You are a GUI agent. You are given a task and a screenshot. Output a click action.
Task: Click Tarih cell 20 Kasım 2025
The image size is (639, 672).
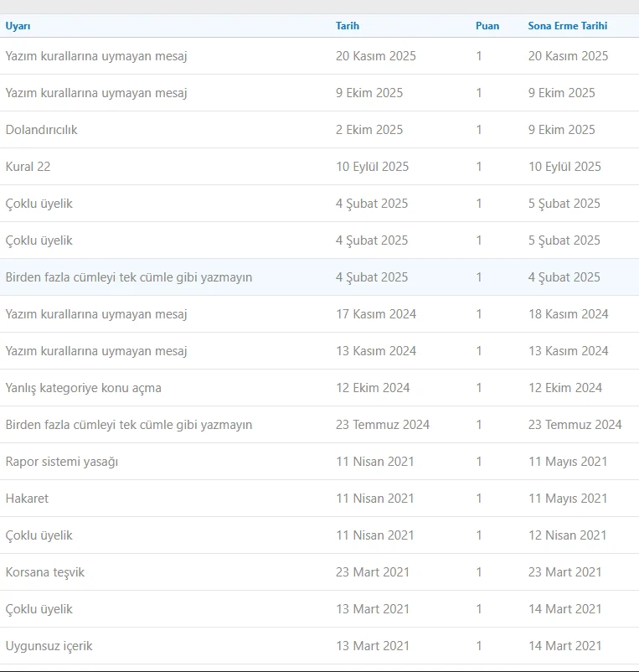click(x=375, y=55)
